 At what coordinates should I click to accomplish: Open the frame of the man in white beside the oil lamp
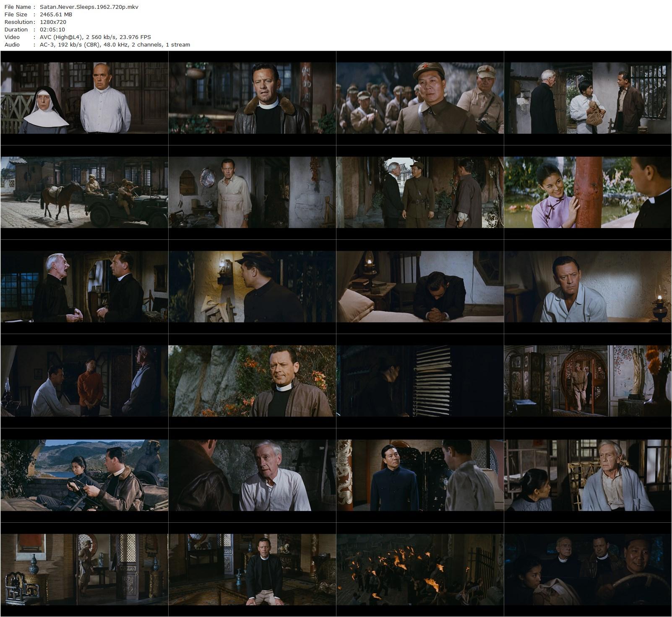[588, 287]
